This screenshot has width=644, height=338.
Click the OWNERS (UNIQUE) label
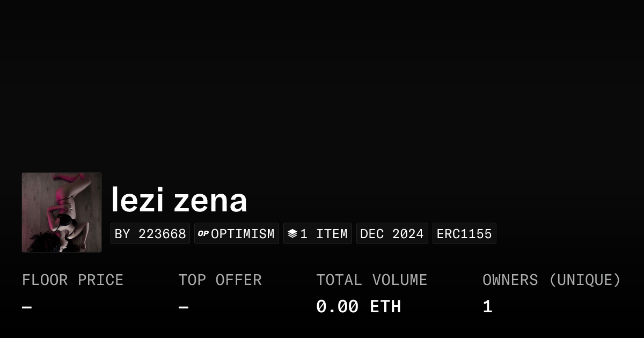(551, 280)
